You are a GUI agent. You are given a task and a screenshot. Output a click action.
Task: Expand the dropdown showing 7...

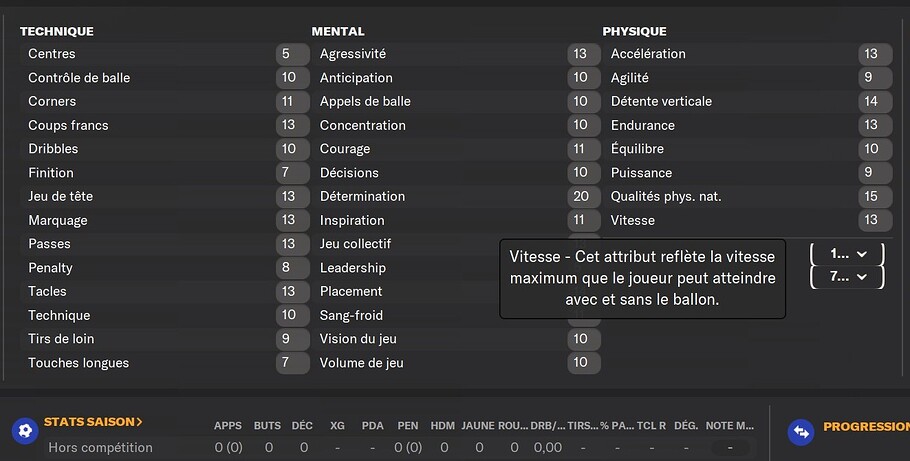[x=847, y=277]
